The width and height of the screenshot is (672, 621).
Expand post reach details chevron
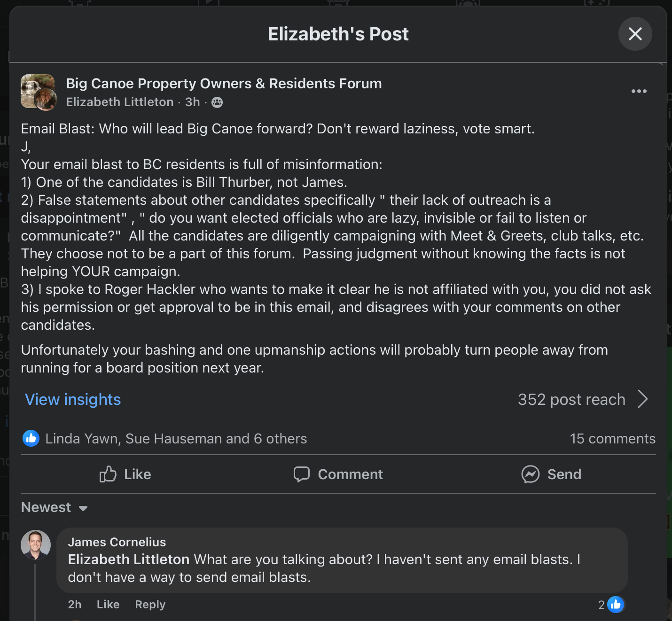pos(643,399)
